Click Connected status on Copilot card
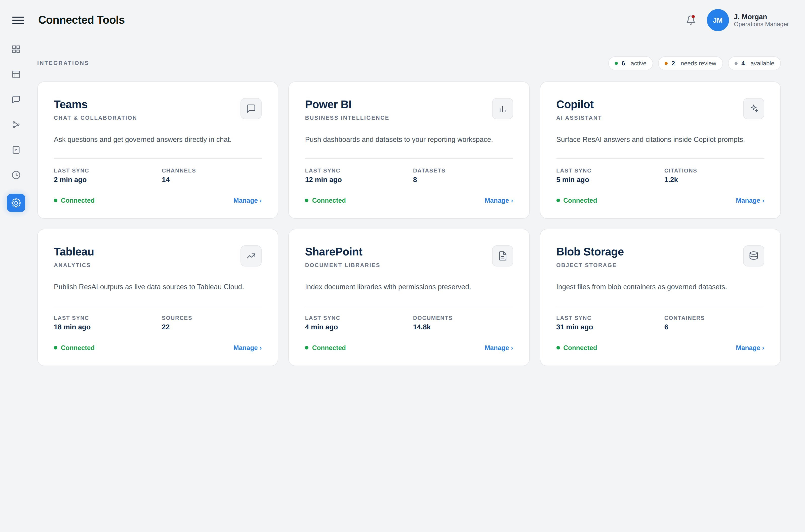Image resolution: width=805 pixels, height=532 pixels. (x=576, y=201)
